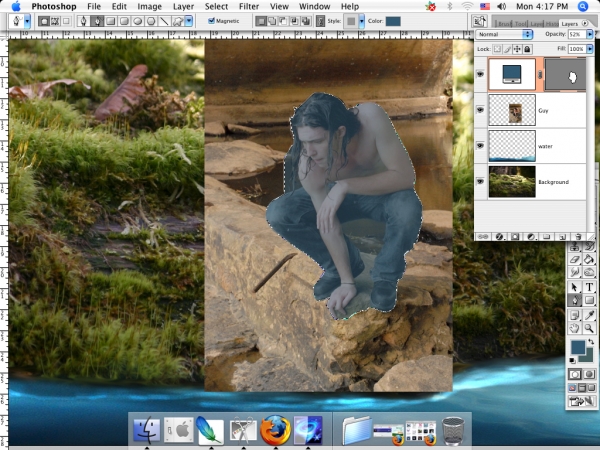Image resolution: width=600 pixels, height=450 pixels.
Task: Choose Line shape in options bar
Action: 164,21
